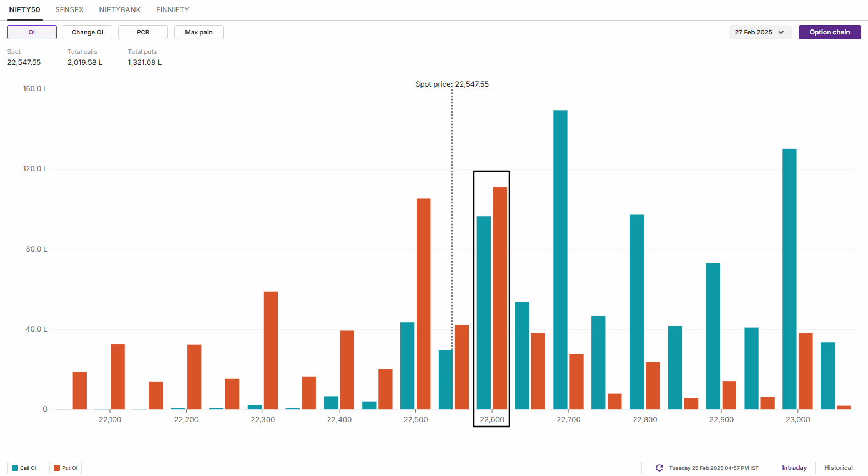Click the 120.0 L y-axis label
This screenshot has height=476, width=868.
point(35,168)
